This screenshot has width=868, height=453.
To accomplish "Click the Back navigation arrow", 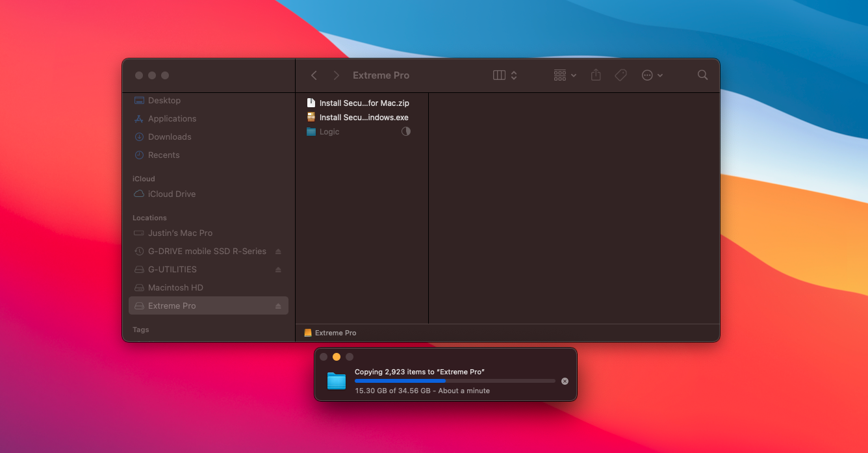I will [x=314, y=75].
